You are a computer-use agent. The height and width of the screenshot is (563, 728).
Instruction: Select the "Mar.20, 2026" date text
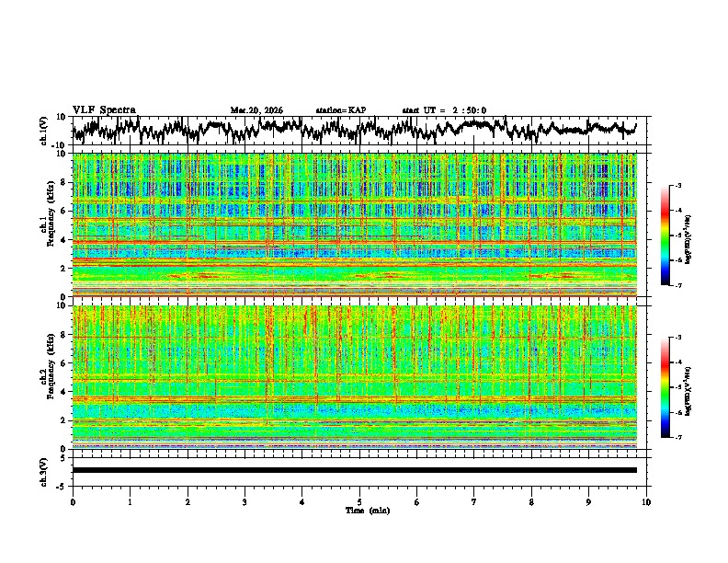click(x=256, y=110)
